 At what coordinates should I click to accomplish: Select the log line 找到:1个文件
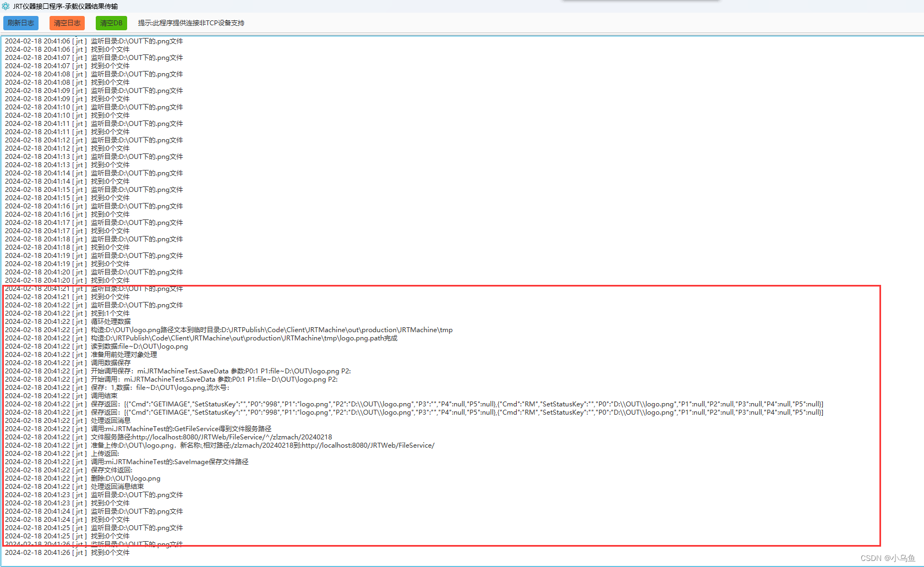pyautogui.click(x=67, y=313)
